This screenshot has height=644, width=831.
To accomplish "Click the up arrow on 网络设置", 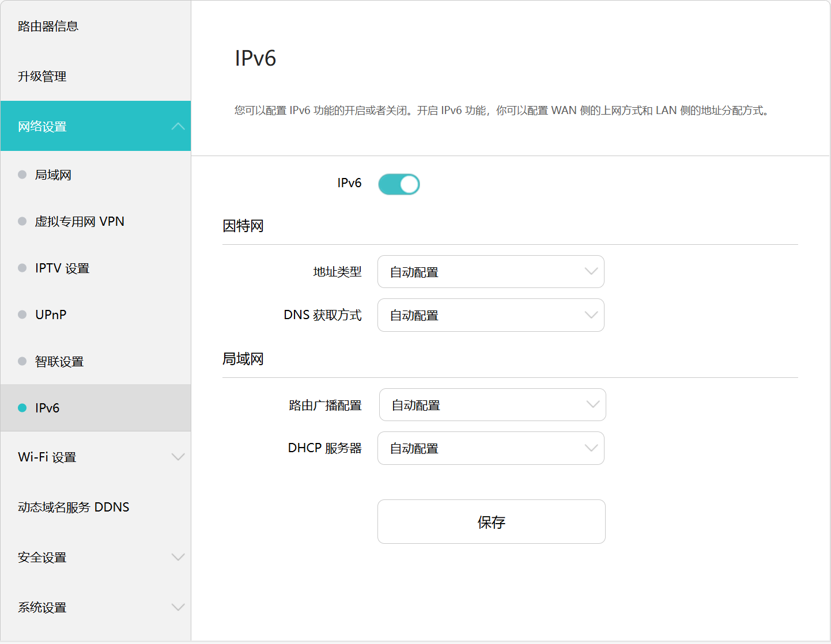I will (x=178, y=126).
